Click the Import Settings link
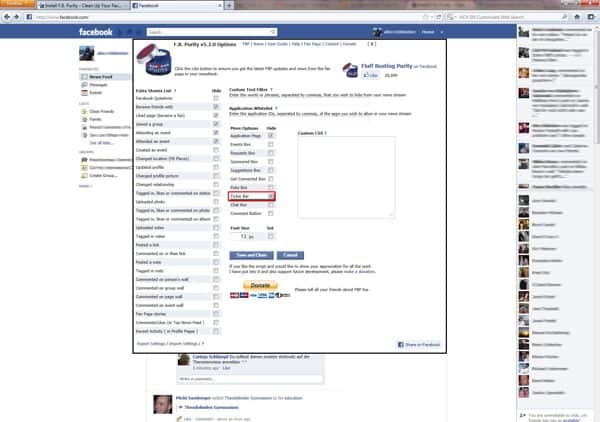The image size is (600, 422). pyautogui.click(x=184, y=344)
